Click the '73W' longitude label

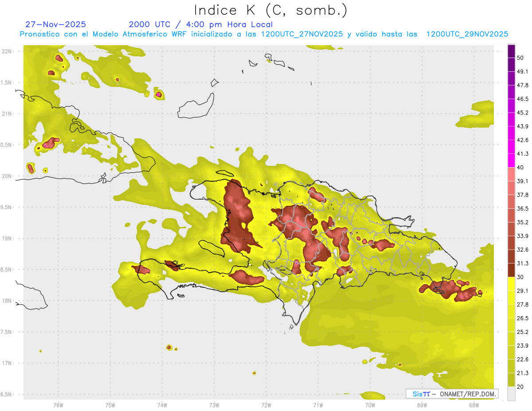pyautogui.click(x=214, y=405)
